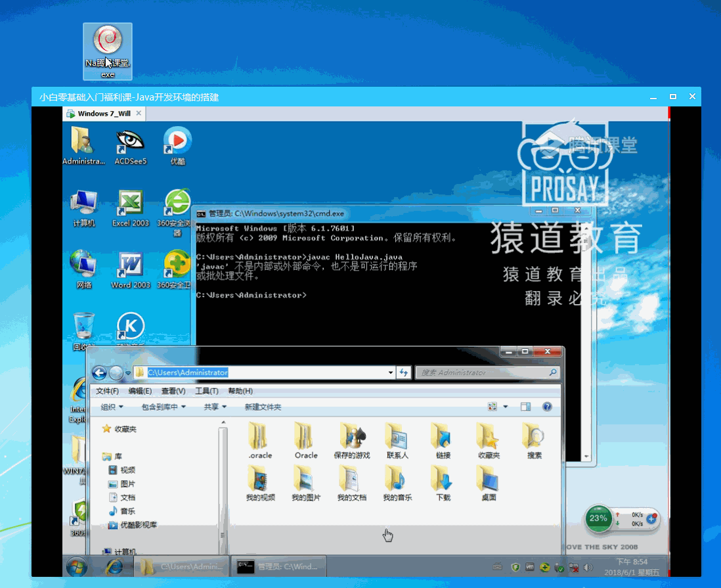Open the 文件(F) menu

click(x=107, y=391)
